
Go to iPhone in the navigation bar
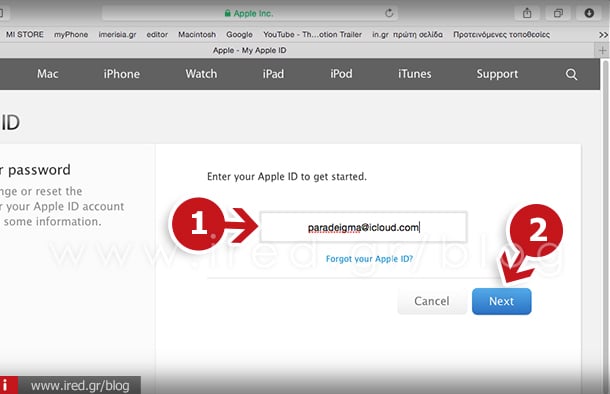pyautogui.click(x=121, y=74)
